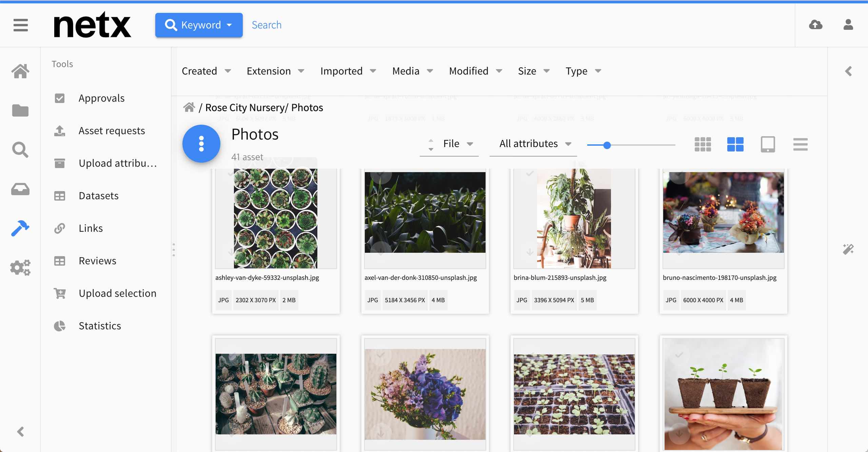Click the sidebar magnifier search icon
The height and width of the screenshot is (452, 868).
point(20,150)
